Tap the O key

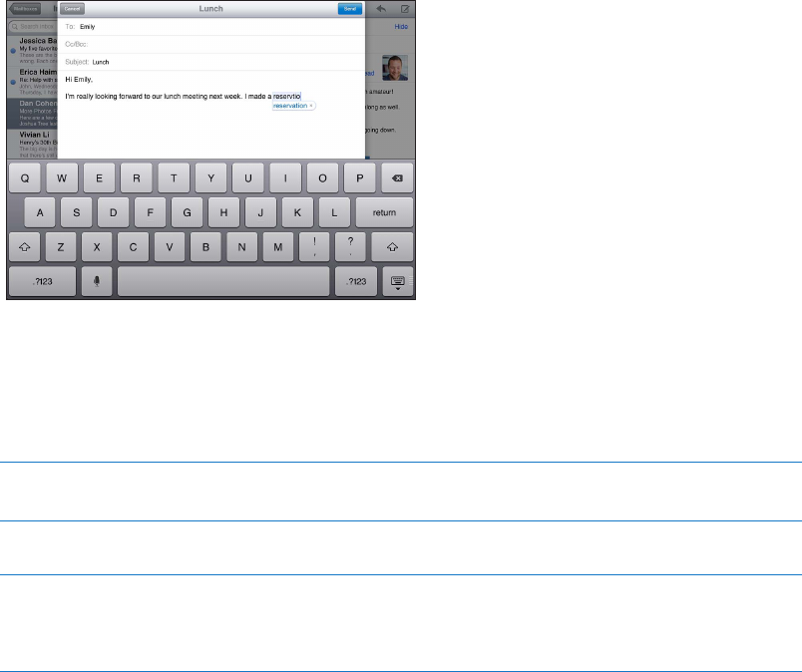click(323, 178)
